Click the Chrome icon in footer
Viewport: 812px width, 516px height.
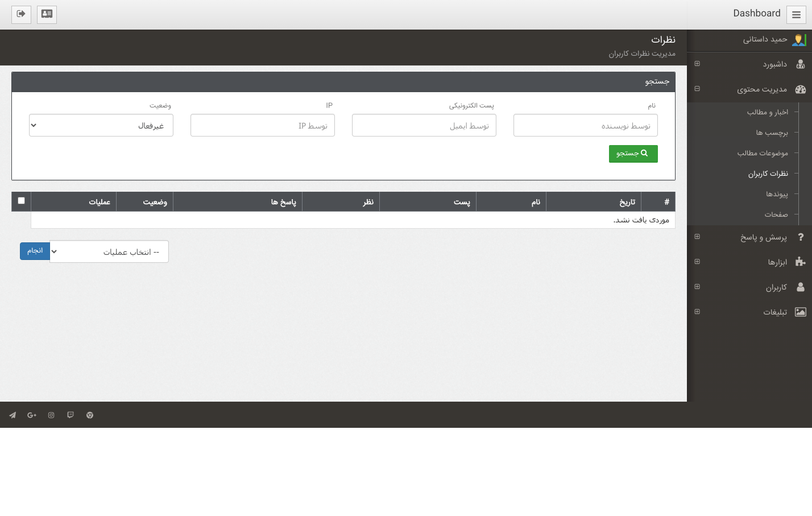pyautogui.click(x=90, y=415)
